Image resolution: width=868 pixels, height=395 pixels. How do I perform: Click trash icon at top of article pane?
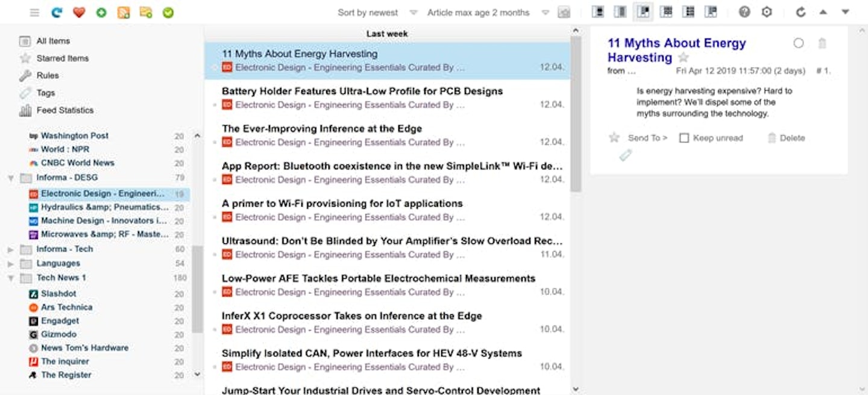[822, 43]
